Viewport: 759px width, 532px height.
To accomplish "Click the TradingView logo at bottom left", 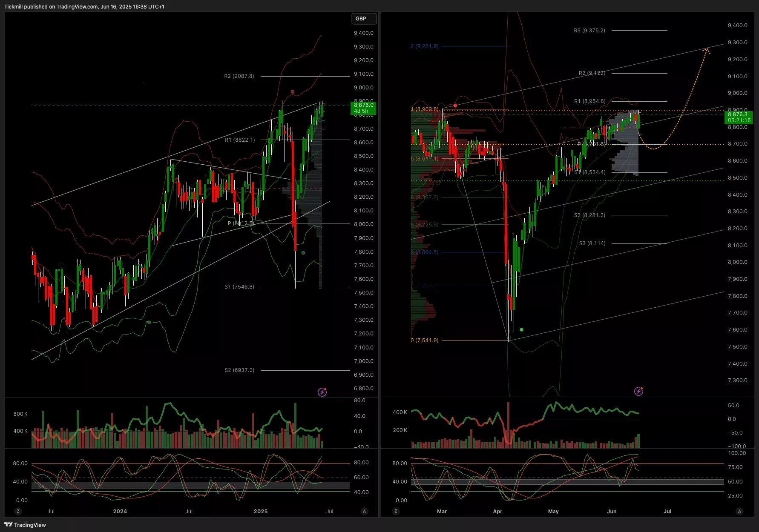I will tap(25, 525).
